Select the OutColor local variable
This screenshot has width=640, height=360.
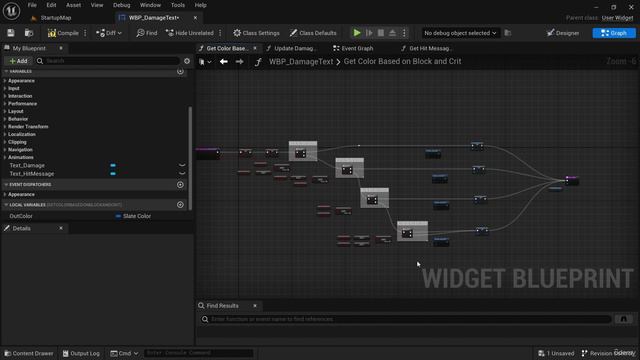[21, 216]
